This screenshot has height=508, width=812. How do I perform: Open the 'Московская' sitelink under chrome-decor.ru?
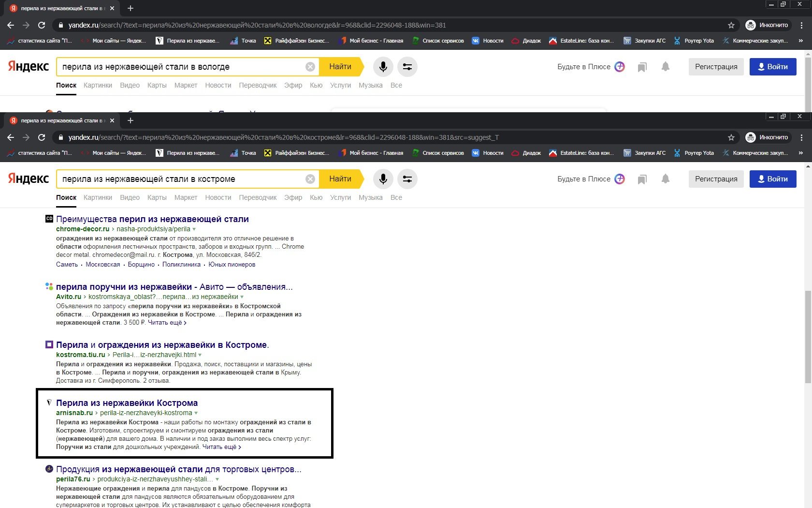pos(103,265)
